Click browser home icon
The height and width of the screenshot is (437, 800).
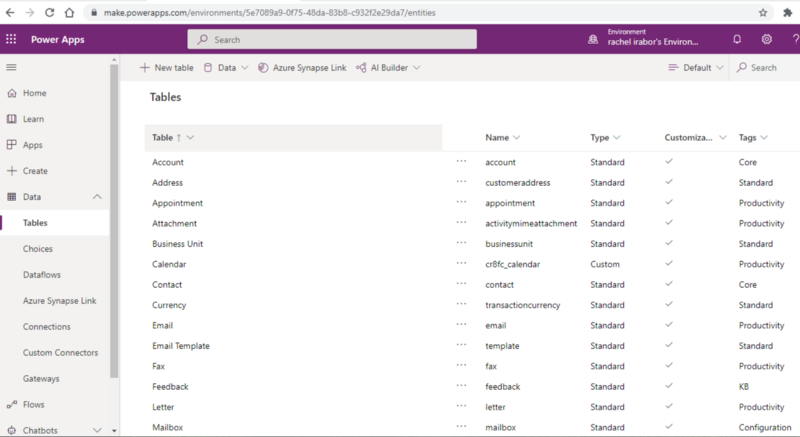coord(69,13)
